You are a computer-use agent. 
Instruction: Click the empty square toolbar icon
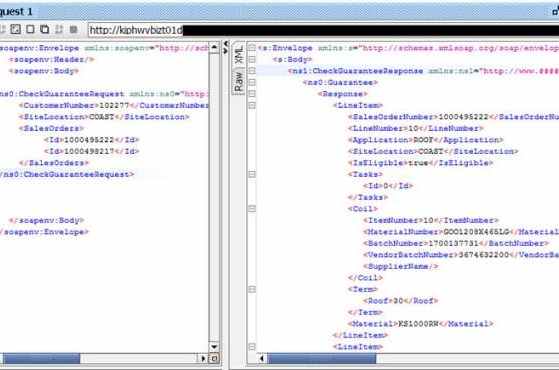click(30, 29)
